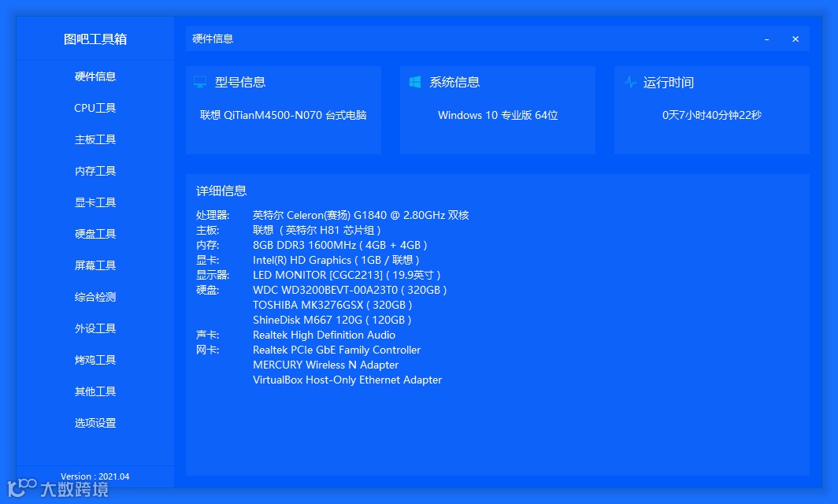Open 综合检测 from the sidebar
Image resolution: width=838 pixels, height=504 pixels.
[95, 297]
